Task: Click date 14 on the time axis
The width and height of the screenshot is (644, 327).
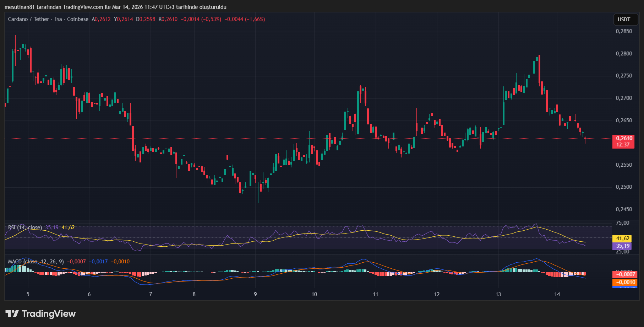Action: tap(557, 294)
